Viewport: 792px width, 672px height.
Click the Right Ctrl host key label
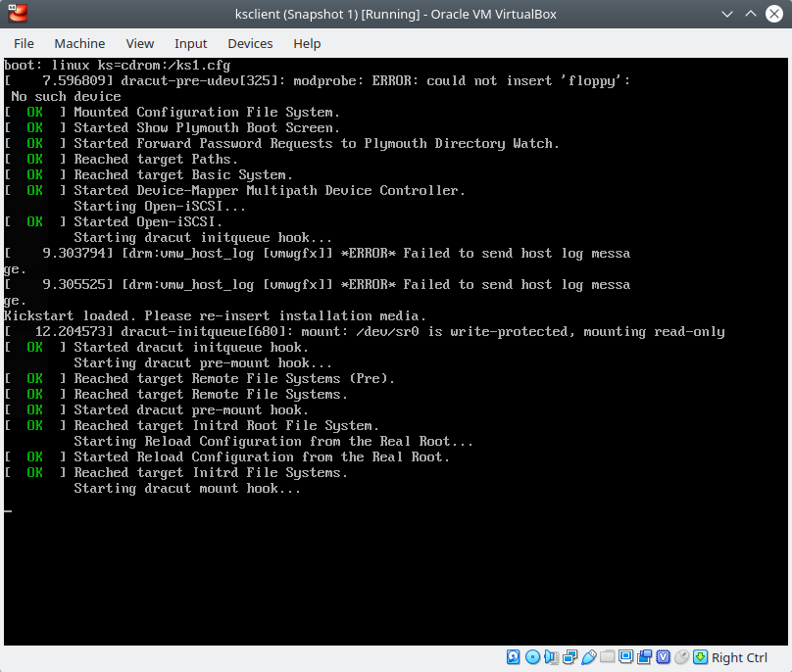coord(739,657)
